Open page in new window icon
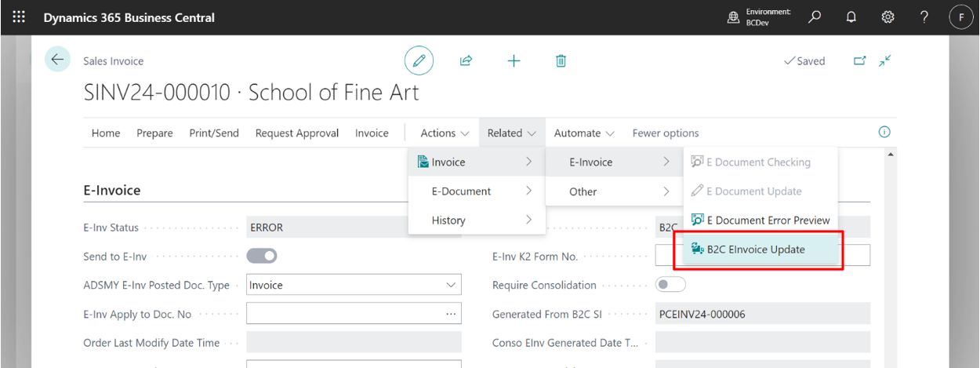Image resolution: width=980 pixels, height=368 pixels. (860, 60)
